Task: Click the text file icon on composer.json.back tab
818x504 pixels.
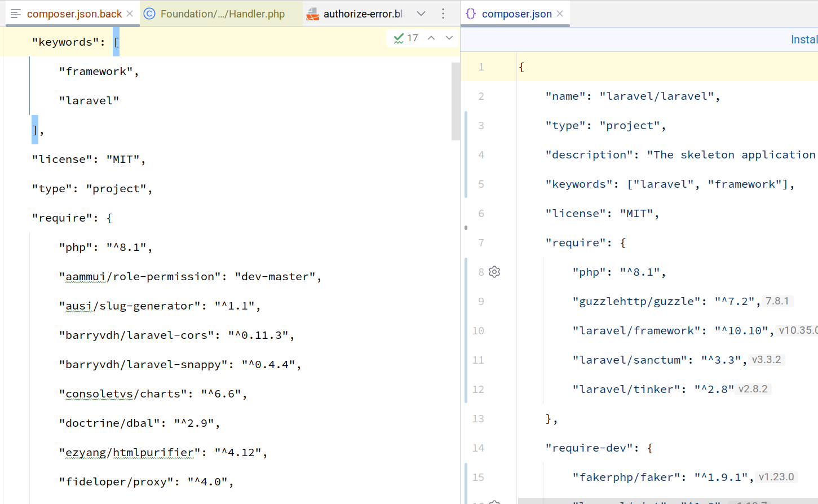Action: [x=16, y=14]
